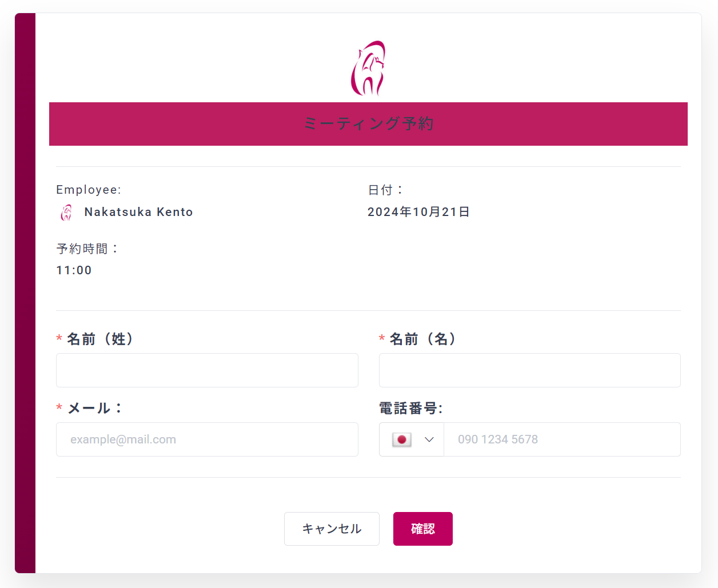
Task: Click the メール email input field
Action: (207, 439)
